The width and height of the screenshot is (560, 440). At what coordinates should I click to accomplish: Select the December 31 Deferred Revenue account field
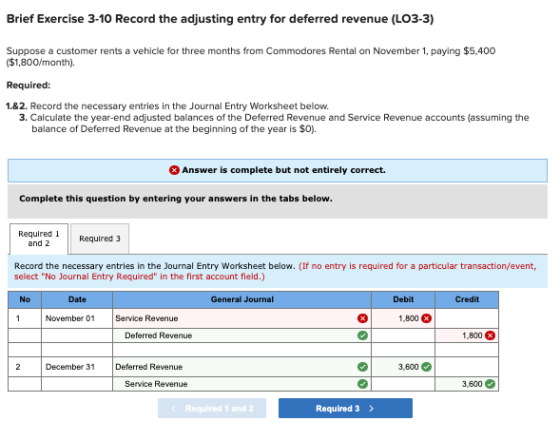242,367
